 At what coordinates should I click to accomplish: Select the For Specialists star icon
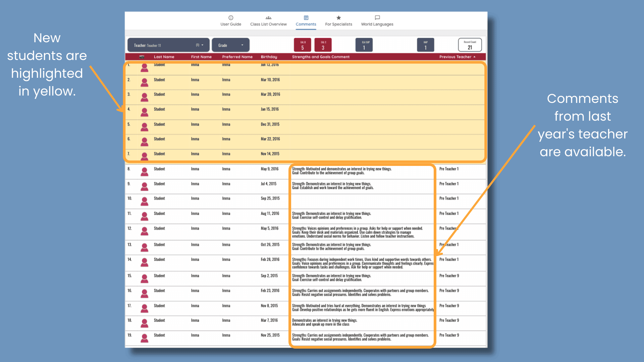point(338,17)
